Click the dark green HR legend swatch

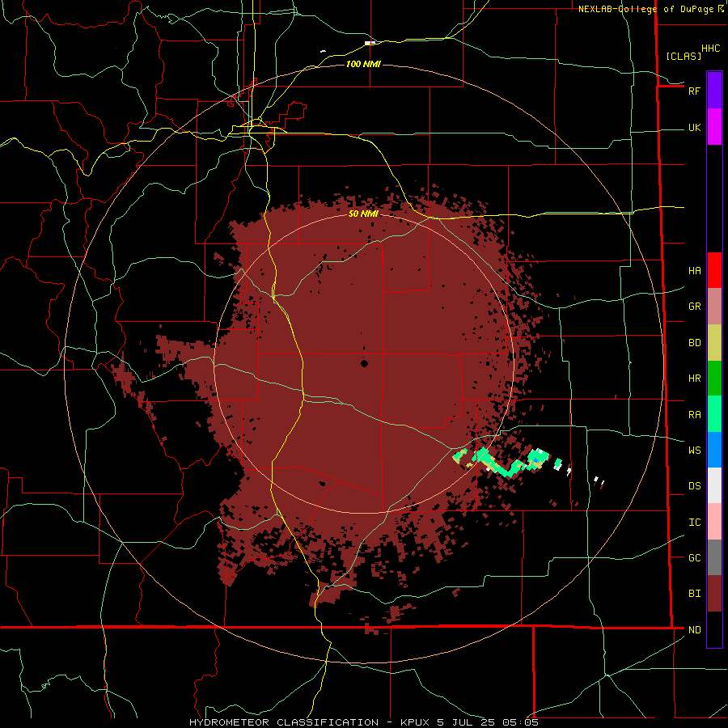[714, 378]
